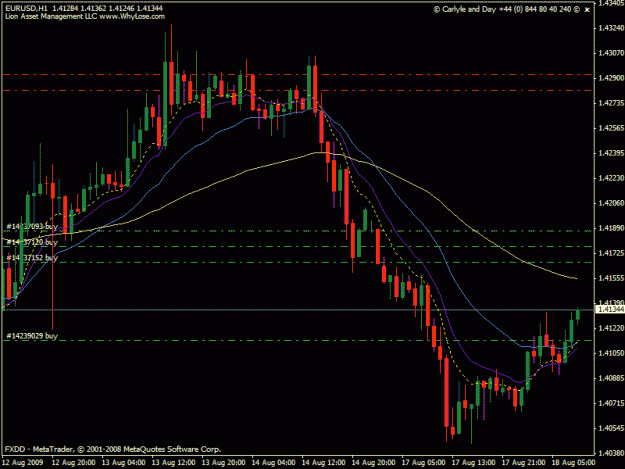Viewport: 625px width, 469px height.
Task: Select the #14237152 buy order label
Action: click(32, 258)
